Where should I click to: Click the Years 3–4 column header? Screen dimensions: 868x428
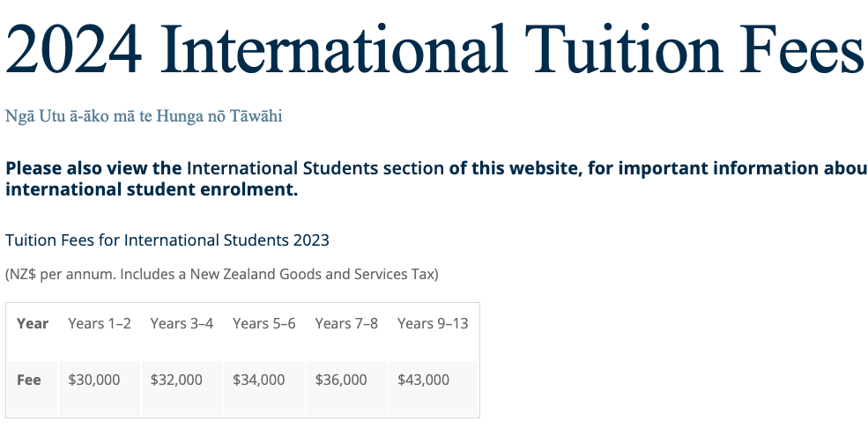[x=182, y=323]
